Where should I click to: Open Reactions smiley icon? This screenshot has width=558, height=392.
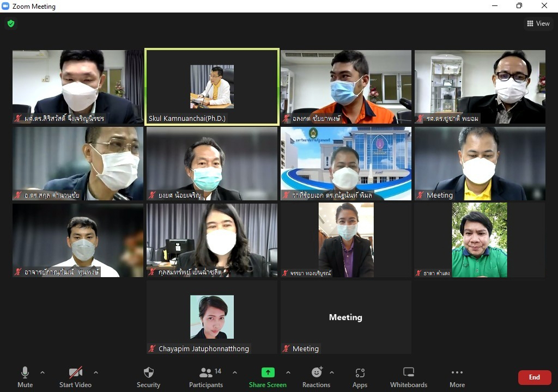[317, 372]
